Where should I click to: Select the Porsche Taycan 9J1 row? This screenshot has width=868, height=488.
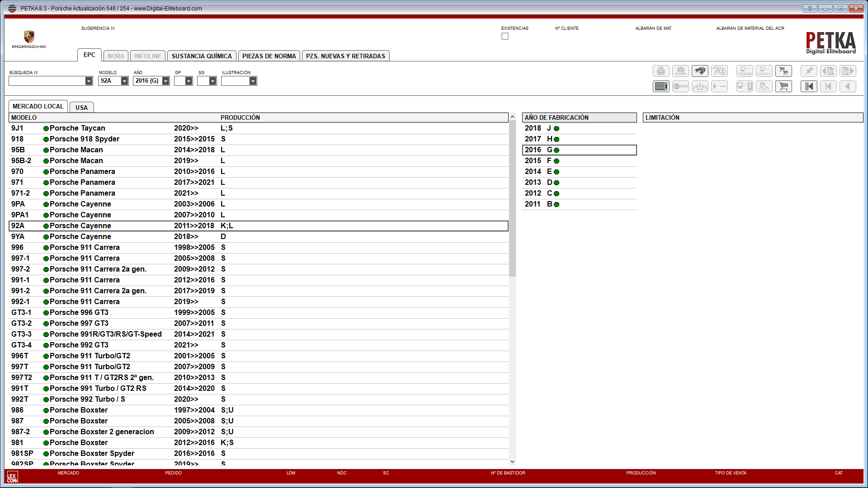pyautogui.click(x=136, y=128)
